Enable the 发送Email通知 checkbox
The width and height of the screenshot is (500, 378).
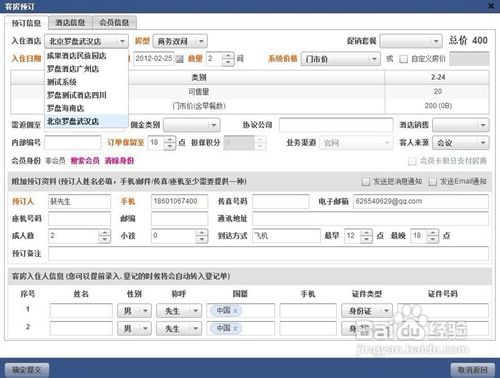coord(432,182)
